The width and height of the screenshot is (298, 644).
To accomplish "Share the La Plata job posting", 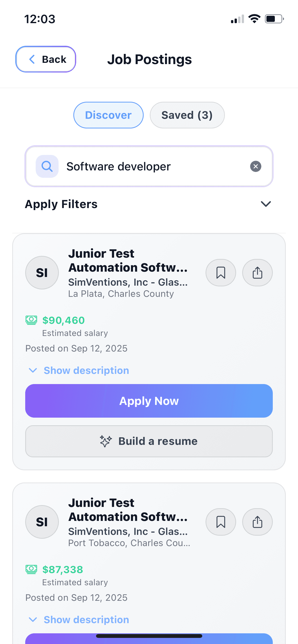I will 257,273.
